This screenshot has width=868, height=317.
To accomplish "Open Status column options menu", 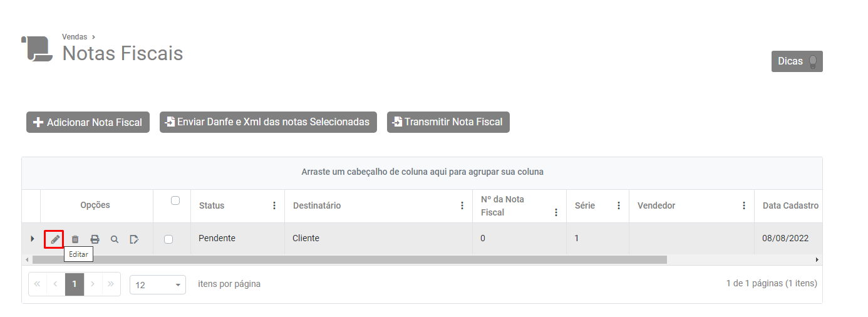I will (274, 205).
